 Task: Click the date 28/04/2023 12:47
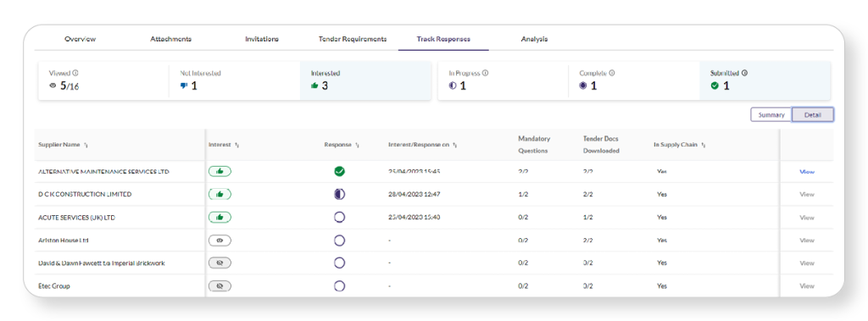414,194
